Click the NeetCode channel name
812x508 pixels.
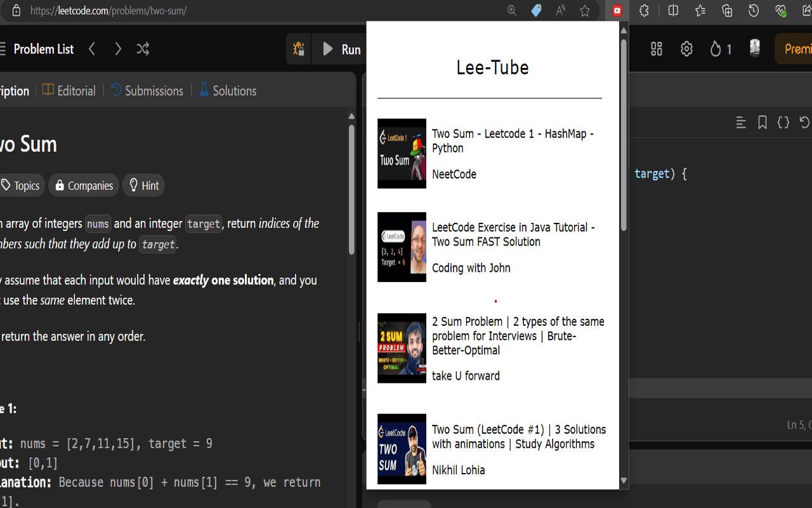(x=454, y=174)
